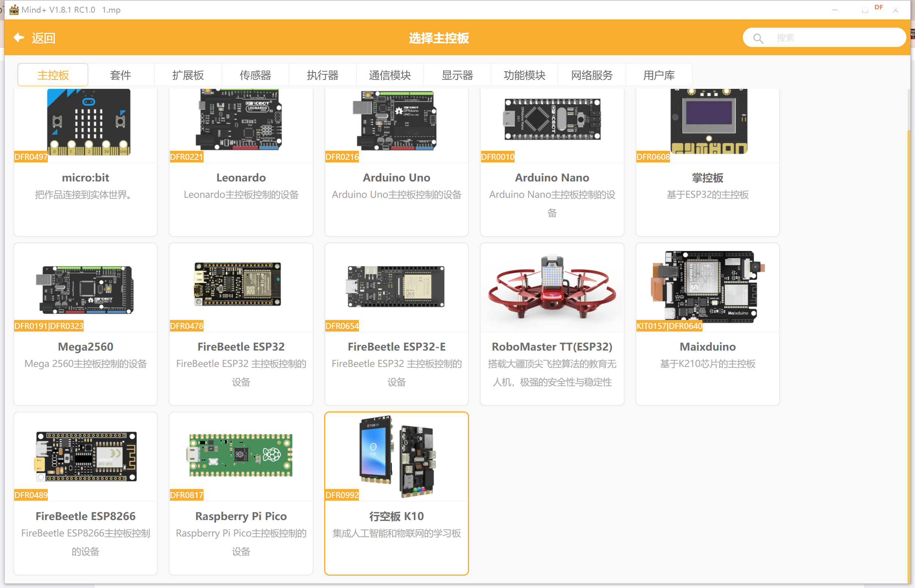Click the Mega2560 title text
The height and width of the screenshot is (588, 915).
tap(86, 347)
